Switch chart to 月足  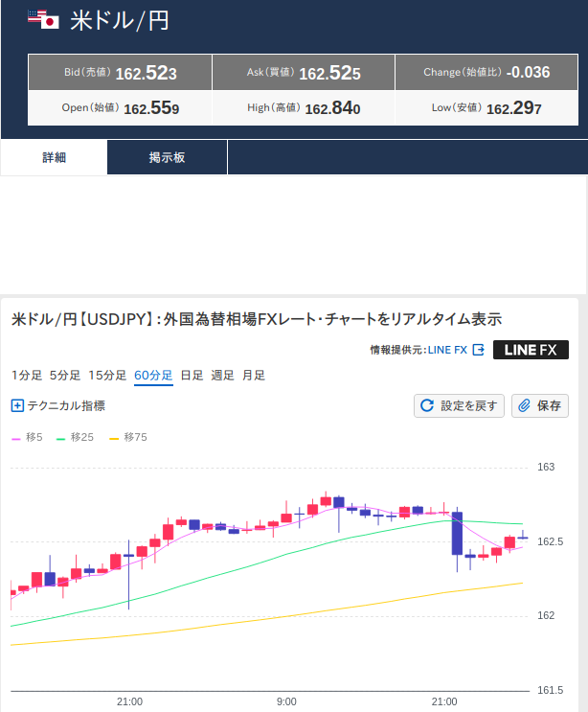[254, 375]
